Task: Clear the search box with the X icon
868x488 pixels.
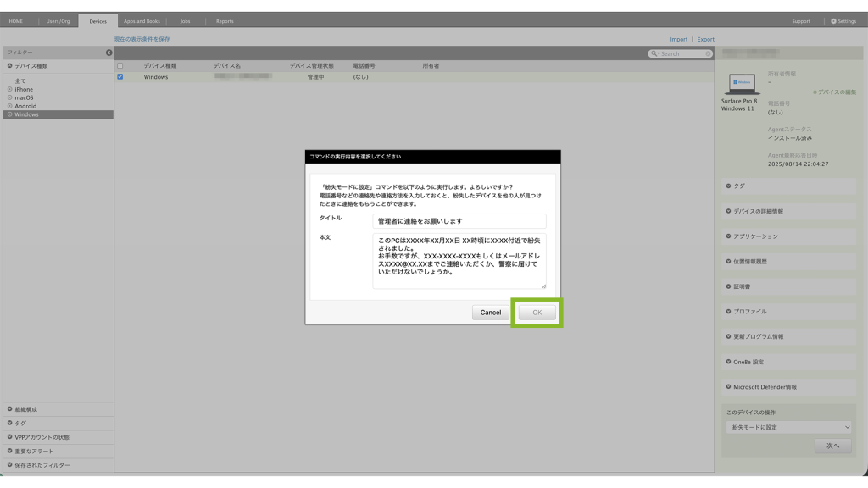Action: [709, 53]
